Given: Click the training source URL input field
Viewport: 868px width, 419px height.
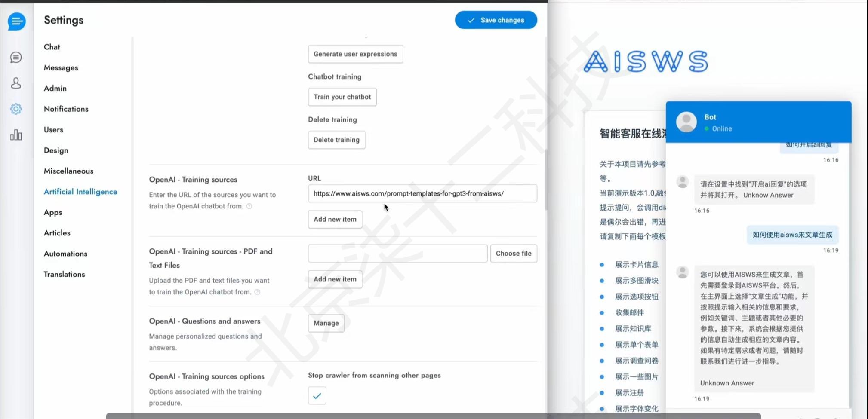Looking at the screenshot, I should pyautogui.click(x=422, y=193).
